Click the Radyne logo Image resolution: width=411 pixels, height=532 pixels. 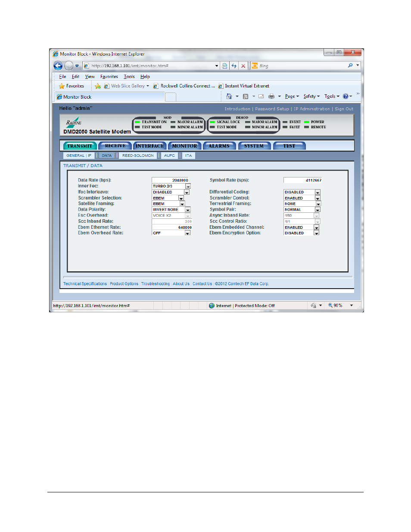click(74, 122)
